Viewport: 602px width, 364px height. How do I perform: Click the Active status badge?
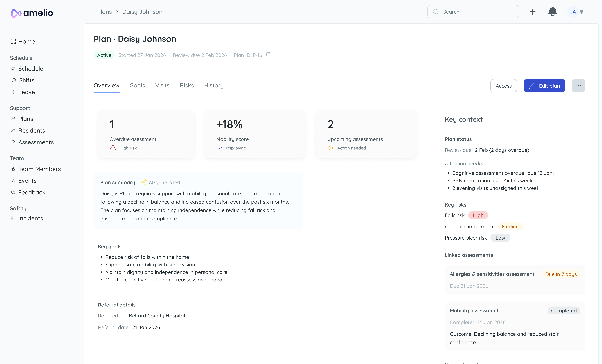104,55
